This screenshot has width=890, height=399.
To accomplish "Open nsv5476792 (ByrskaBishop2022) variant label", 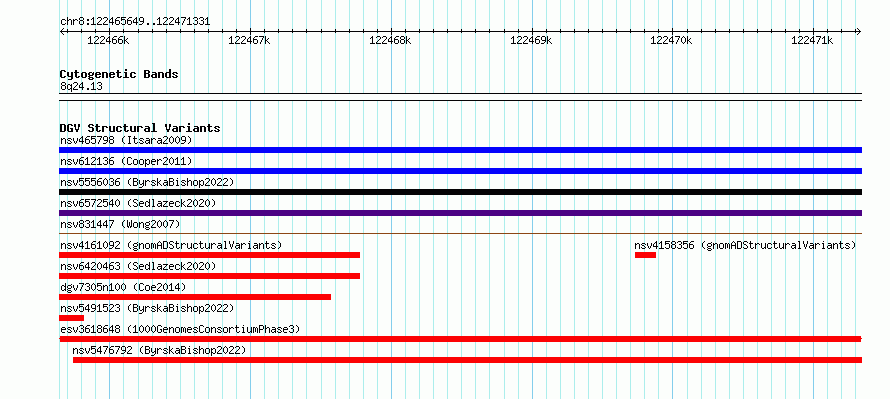I will [x=159, y=350].
